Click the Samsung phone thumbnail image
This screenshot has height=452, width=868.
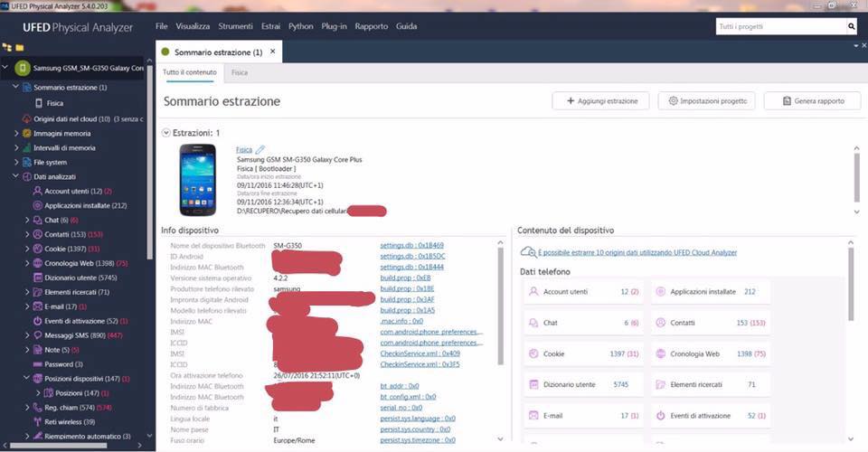(198, 180)
